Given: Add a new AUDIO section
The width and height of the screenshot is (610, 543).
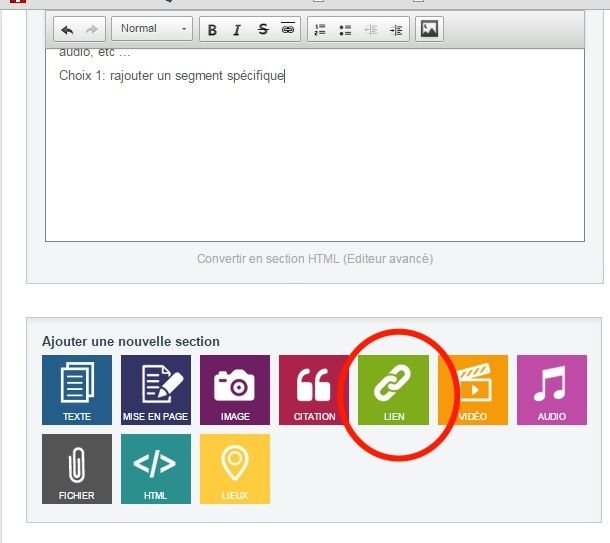Looking at the screenshot, I should click(552, 390).
